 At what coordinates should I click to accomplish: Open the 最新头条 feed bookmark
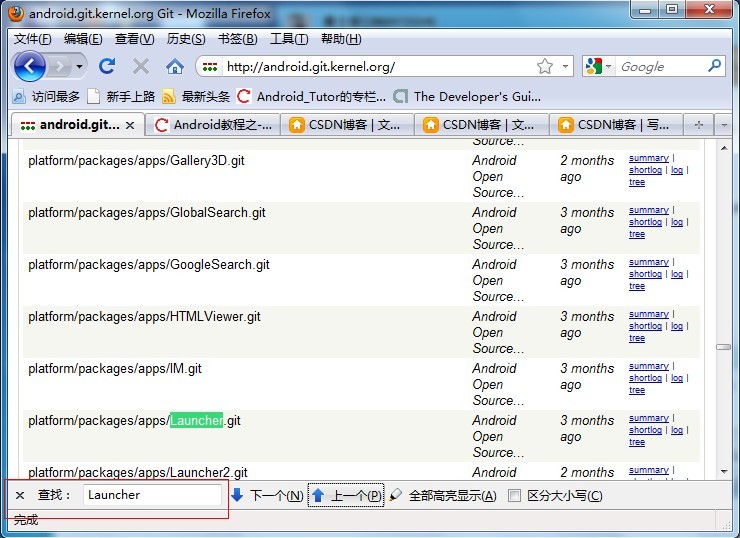(x=196, y=97)
